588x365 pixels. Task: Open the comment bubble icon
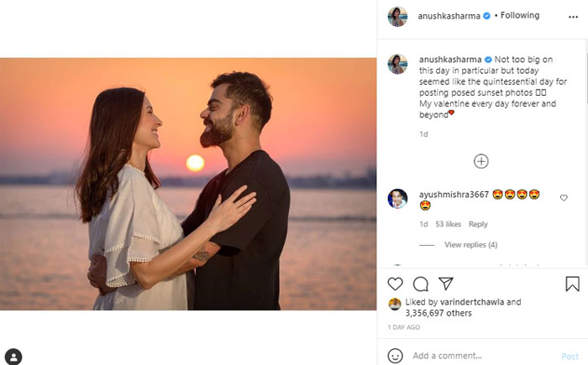[x=421, y=284]
